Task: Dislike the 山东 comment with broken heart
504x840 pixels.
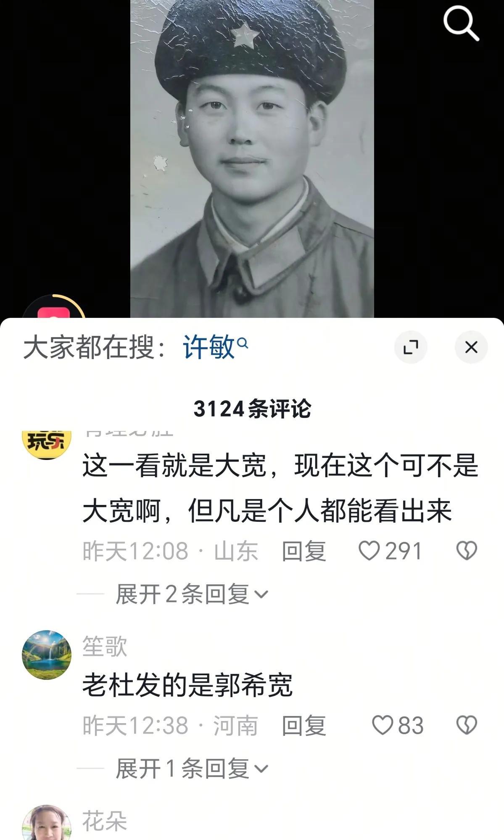Action: pos(467,551)
